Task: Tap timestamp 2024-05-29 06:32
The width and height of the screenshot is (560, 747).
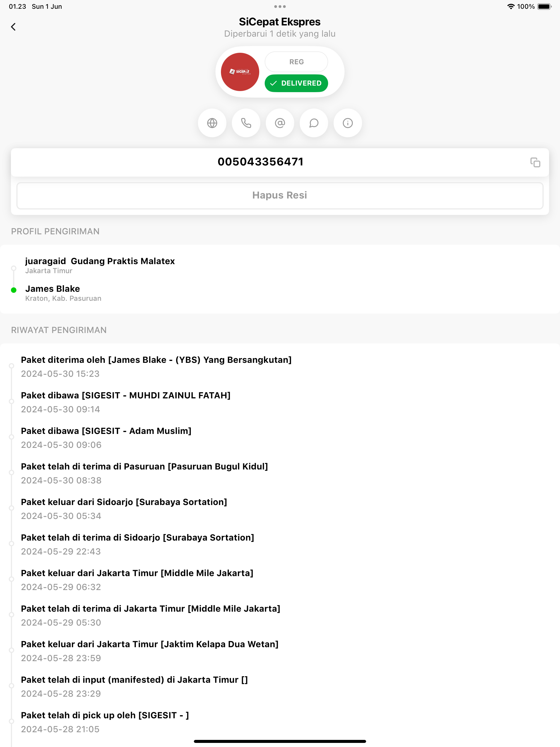Action: coord(61,587)
